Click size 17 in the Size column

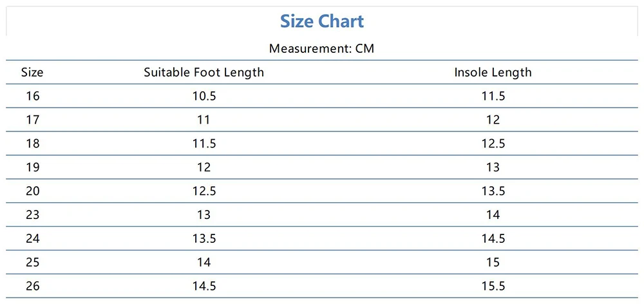[32, 120]
